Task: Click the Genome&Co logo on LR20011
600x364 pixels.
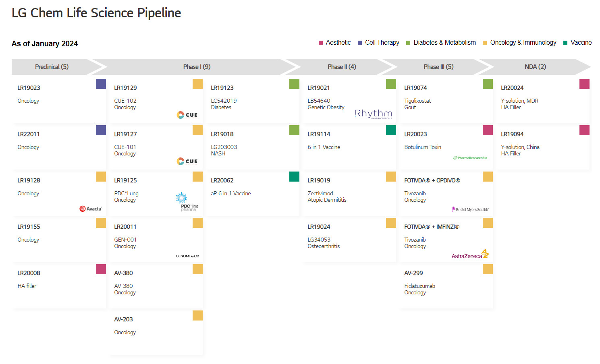Action: coord(187,256)
